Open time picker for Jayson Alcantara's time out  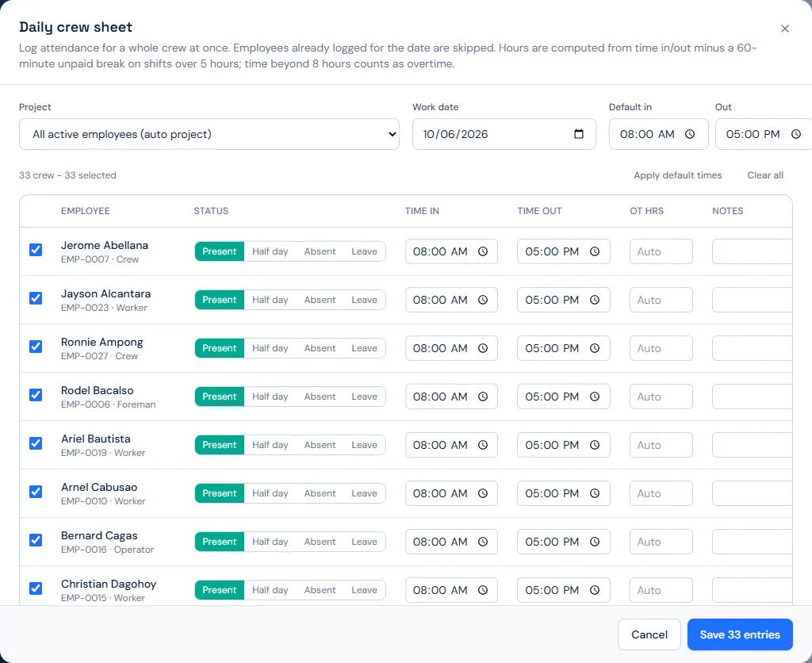coord(595,300)
